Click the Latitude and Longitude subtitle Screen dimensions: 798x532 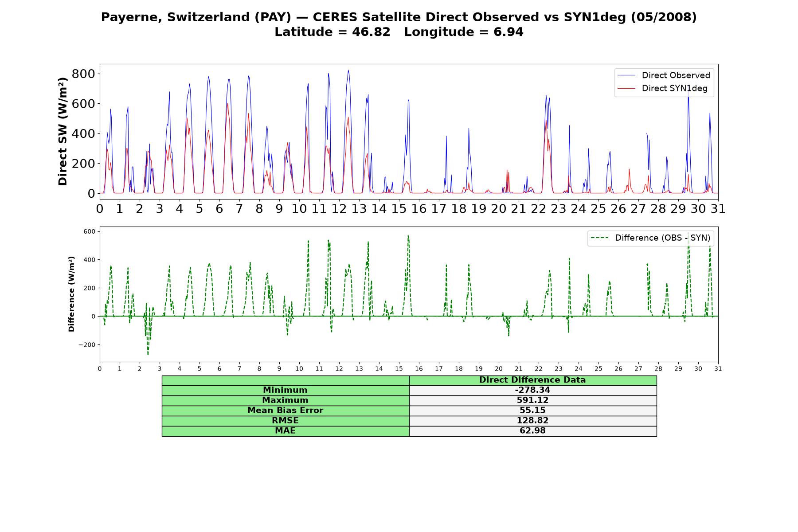(399, 32)
